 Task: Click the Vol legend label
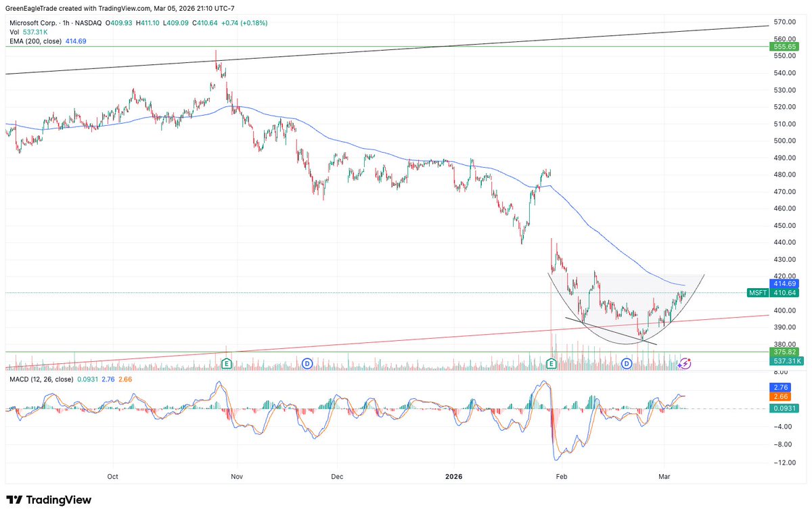(14, 32)
